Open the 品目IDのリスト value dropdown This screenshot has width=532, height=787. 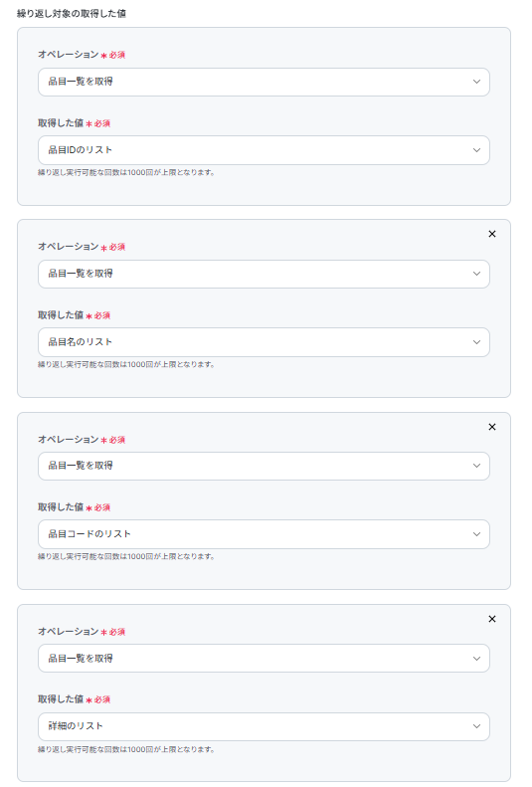pyautogui.click(x=264, y=150)
